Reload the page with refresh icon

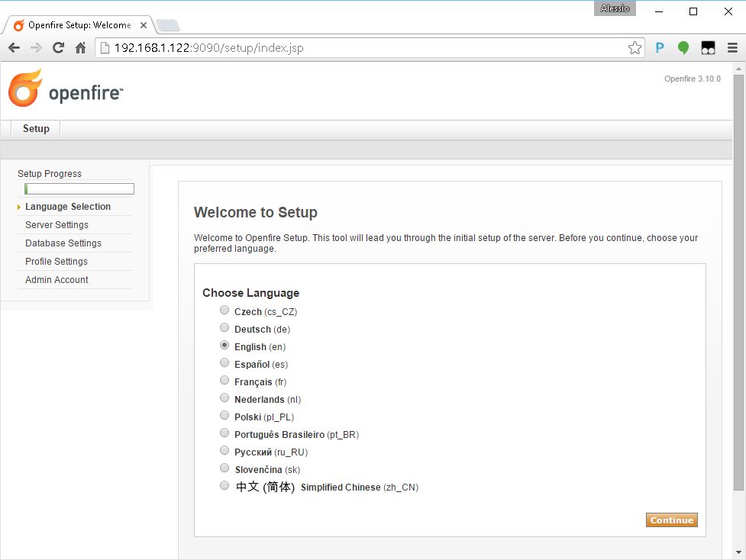click(58, 48)
